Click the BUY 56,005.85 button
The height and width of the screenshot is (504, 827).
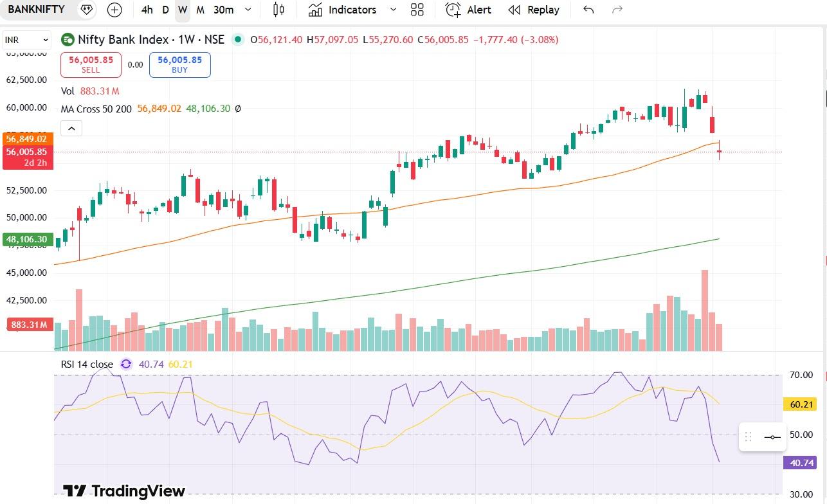(179, 64)
